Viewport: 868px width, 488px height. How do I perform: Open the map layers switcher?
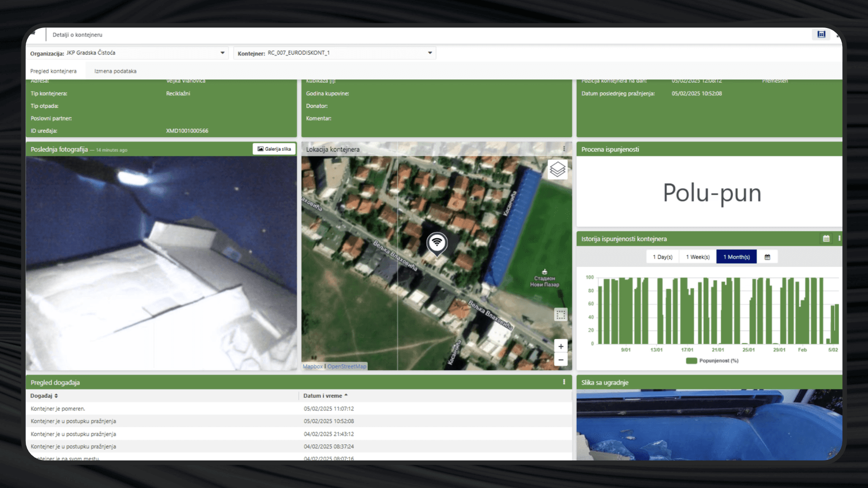click(x=557, y=170)
